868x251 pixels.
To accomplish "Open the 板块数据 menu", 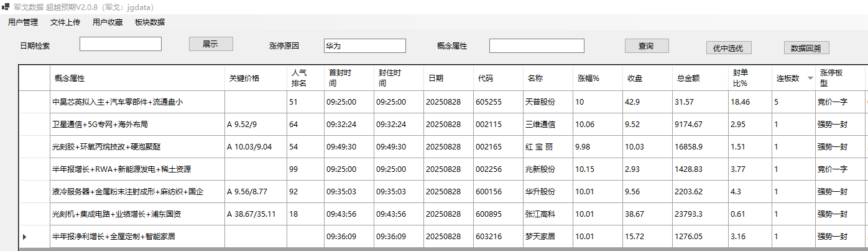I will 150,22.
